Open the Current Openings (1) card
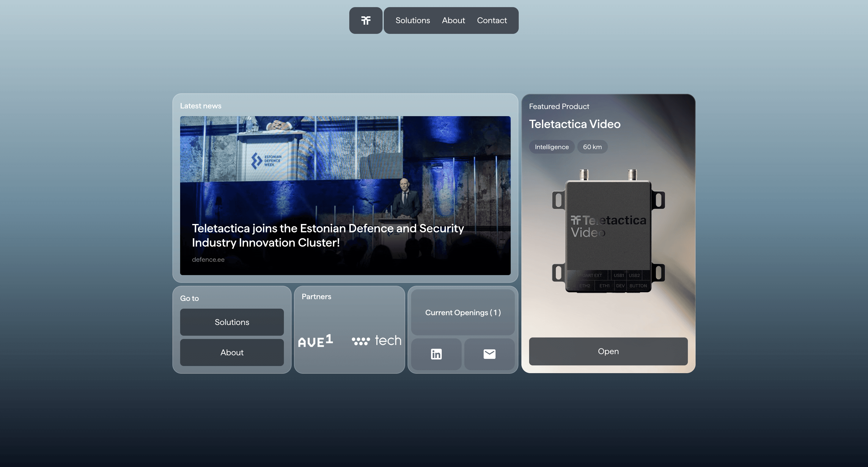This screenshot has height=467, width=868. 463,313
